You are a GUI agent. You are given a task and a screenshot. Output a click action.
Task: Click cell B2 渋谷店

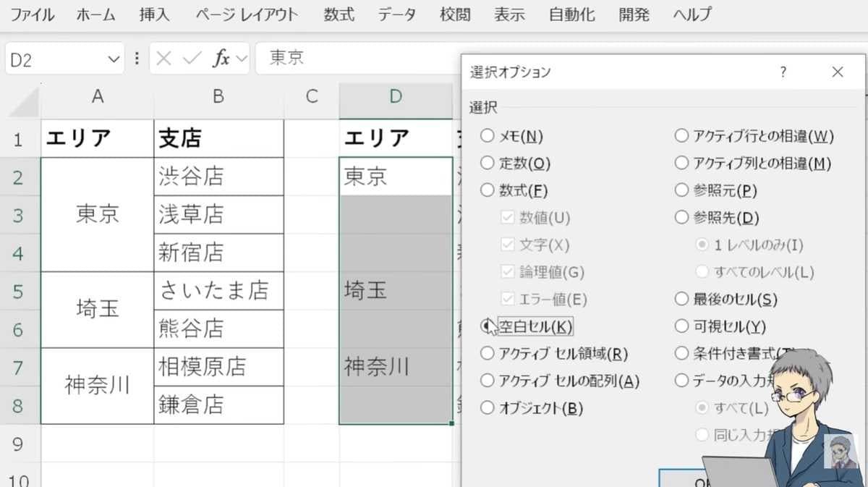(218, 177)
